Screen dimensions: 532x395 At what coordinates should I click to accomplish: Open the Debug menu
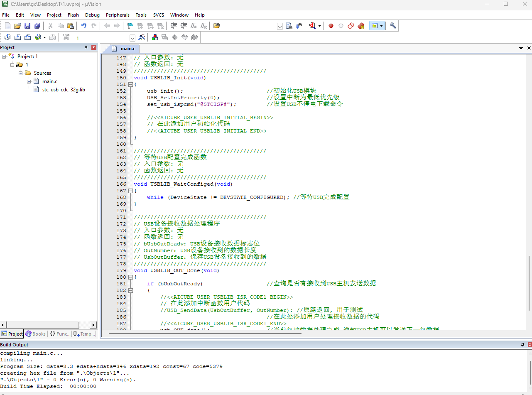click(x=92, y=15)
